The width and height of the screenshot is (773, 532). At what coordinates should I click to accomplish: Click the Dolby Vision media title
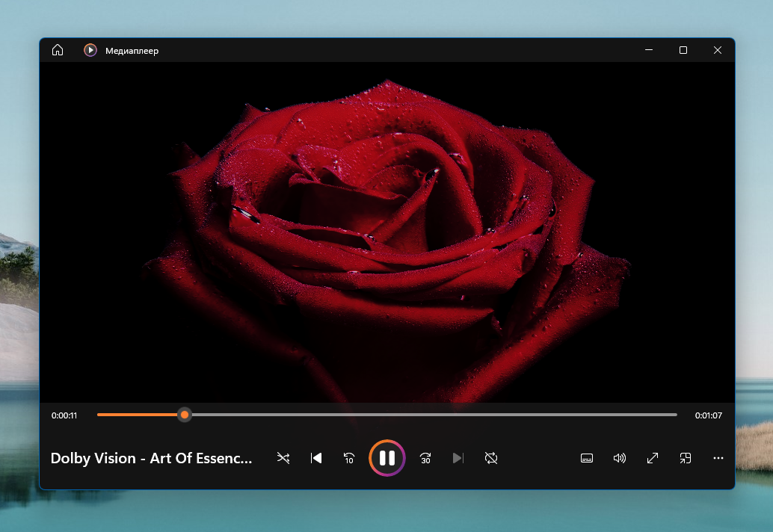151,458
